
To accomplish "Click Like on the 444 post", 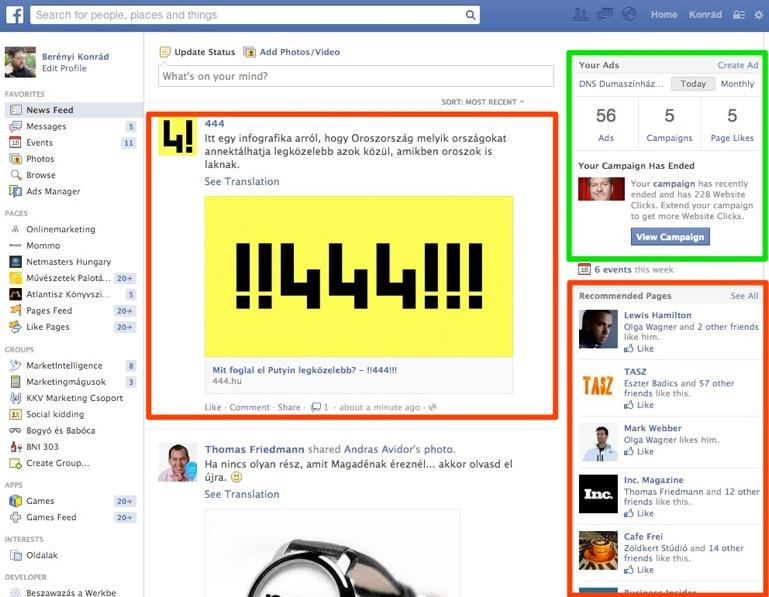I will pyautogui.click(x=213, y=407).
